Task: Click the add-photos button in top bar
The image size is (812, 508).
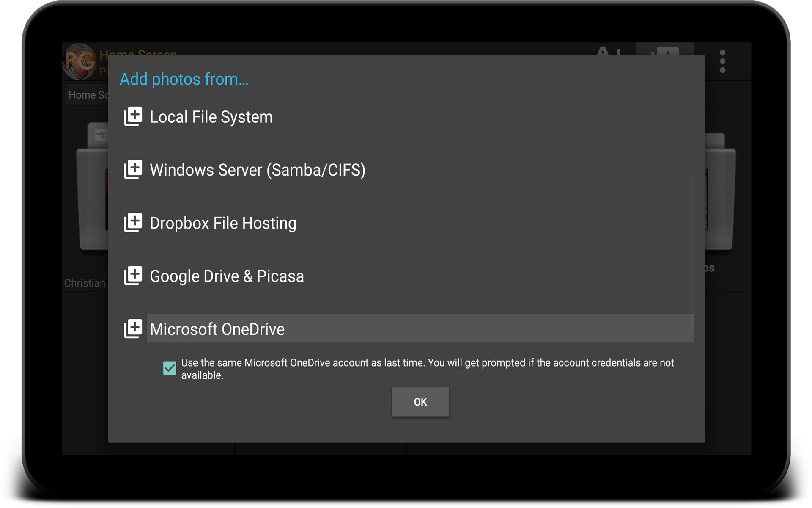Action: [x=665, y=50]
